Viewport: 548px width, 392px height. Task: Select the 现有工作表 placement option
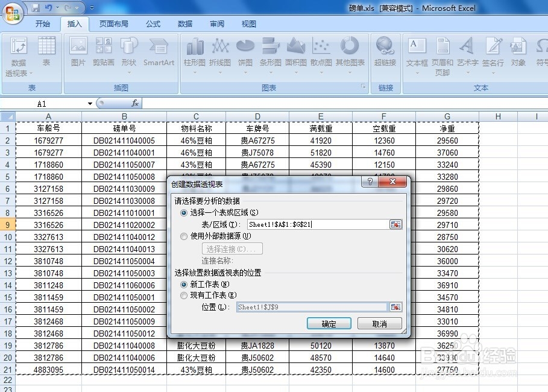click(x=184, y=296)
